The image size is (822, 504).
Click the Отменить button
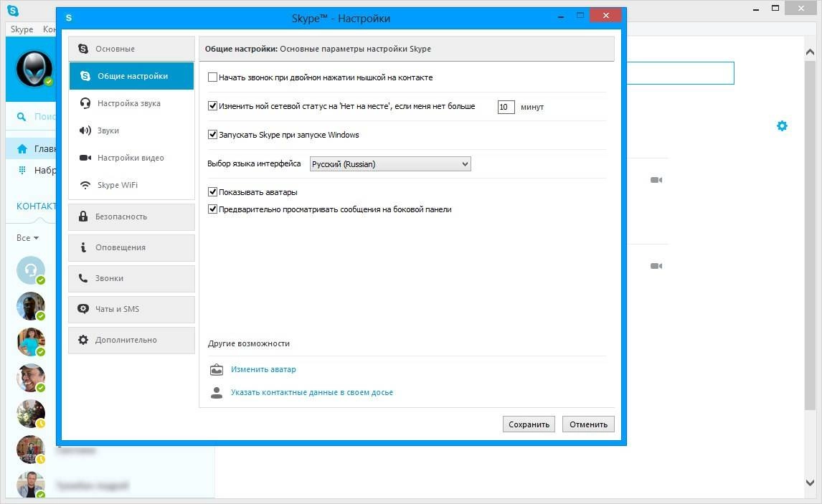588,424
